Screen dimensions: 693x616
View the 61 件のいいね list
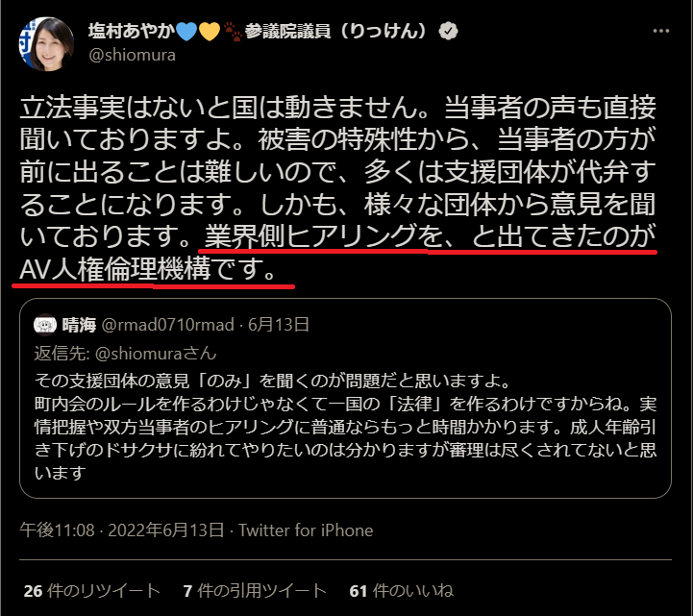coord(402,591)
